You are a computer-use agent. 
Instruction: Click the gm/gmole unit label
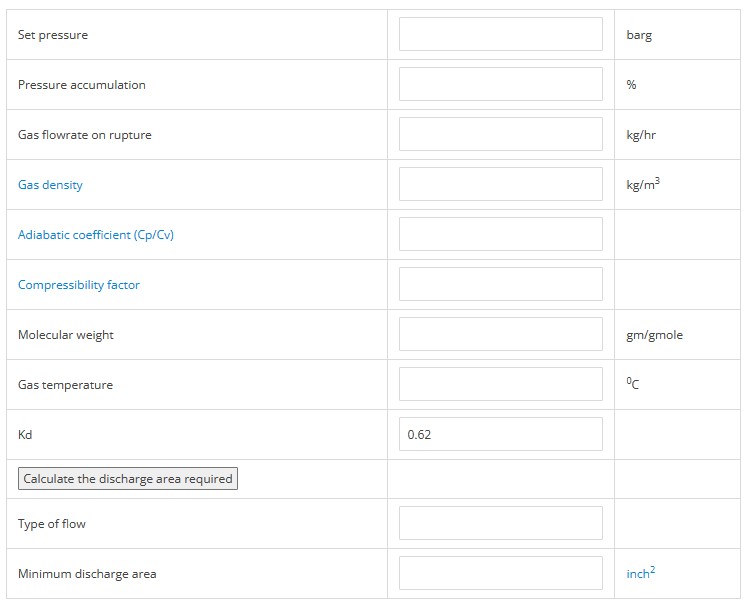click(x=654, y=335)
